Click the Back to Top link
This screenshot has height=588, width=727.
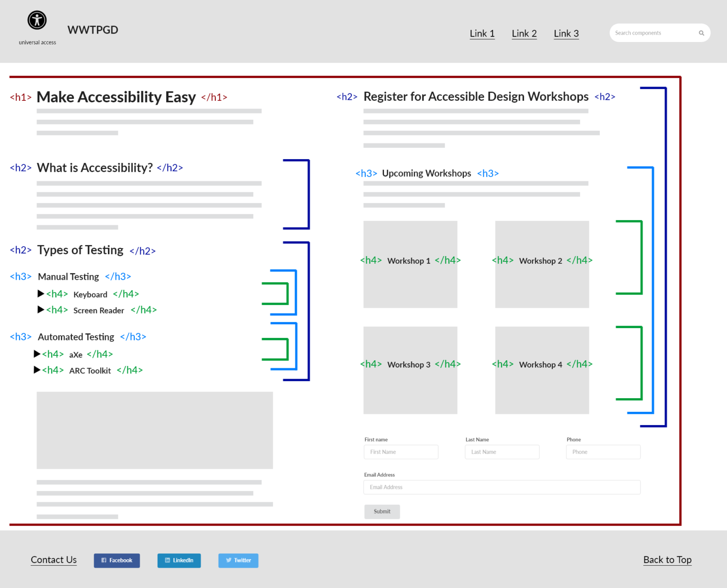(667, 560)
